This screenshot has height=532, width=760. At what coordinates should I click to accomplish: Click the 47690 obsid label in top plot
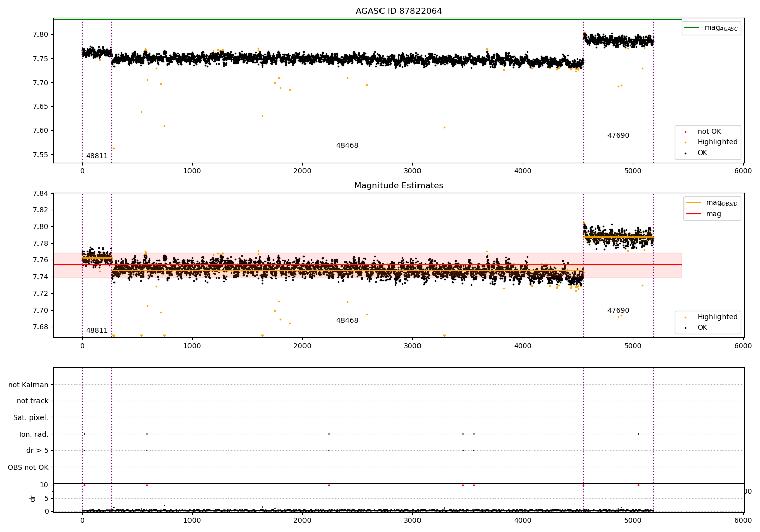pyautogui.click(x=618, y=136)
